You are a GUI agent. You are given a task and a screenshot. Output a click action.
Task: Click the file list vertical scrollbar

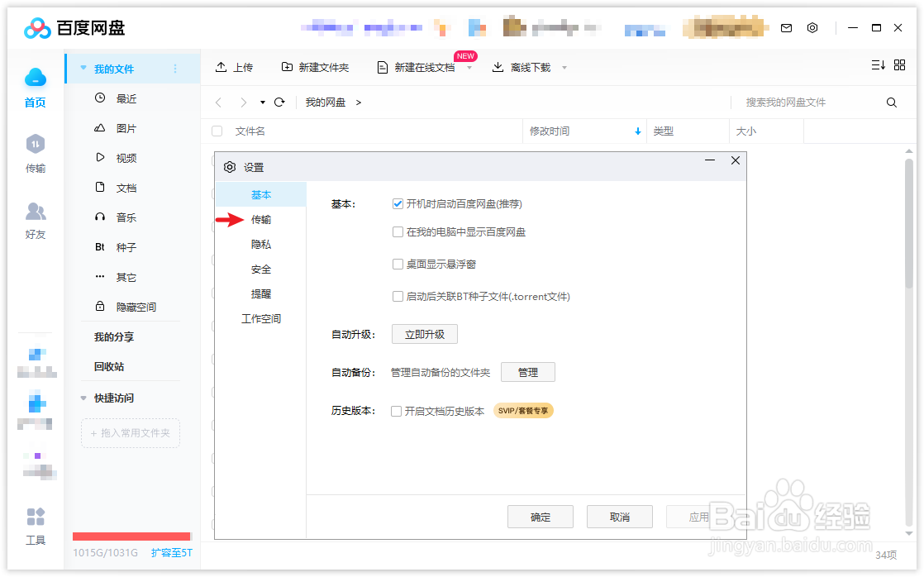point(908,224)
